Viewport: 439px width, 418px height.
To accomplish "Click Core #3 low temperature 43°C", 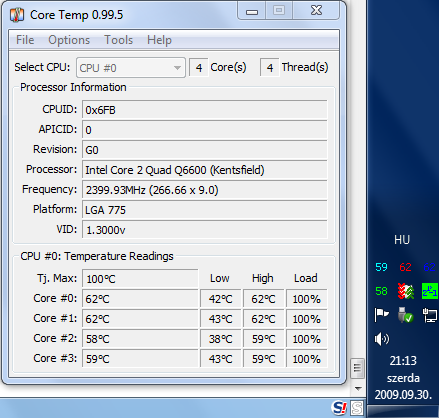I will (x=220, y=358).
